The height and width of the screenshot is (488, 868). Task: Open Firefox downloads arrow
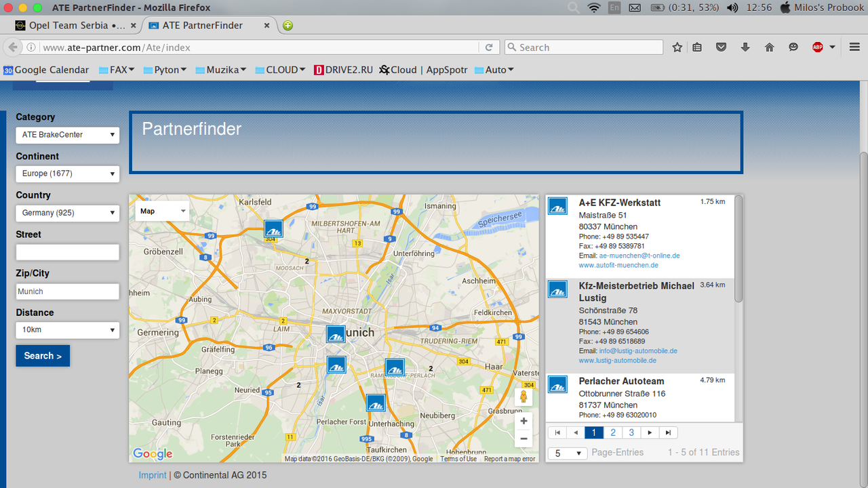(745, 47)
